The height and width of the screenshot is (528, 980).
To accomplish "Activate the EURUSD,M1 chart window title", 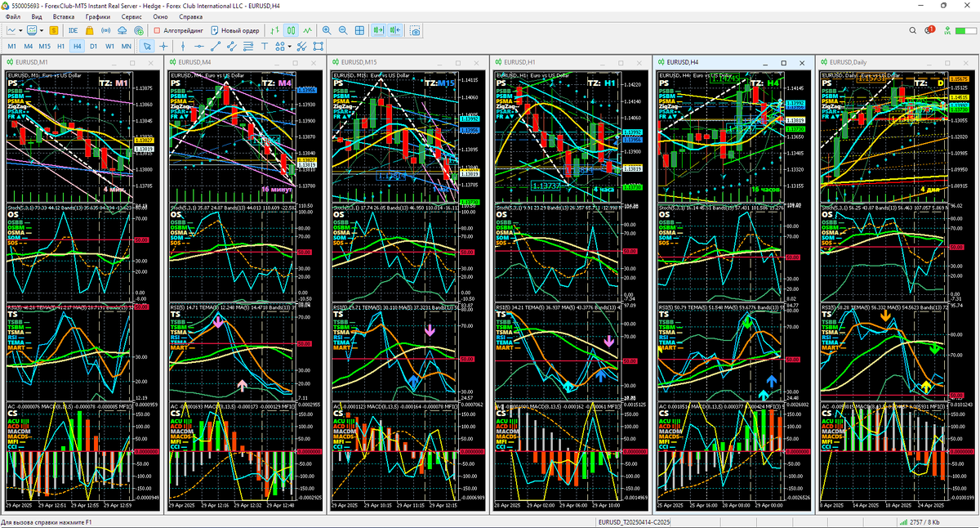I will (32, 62).
